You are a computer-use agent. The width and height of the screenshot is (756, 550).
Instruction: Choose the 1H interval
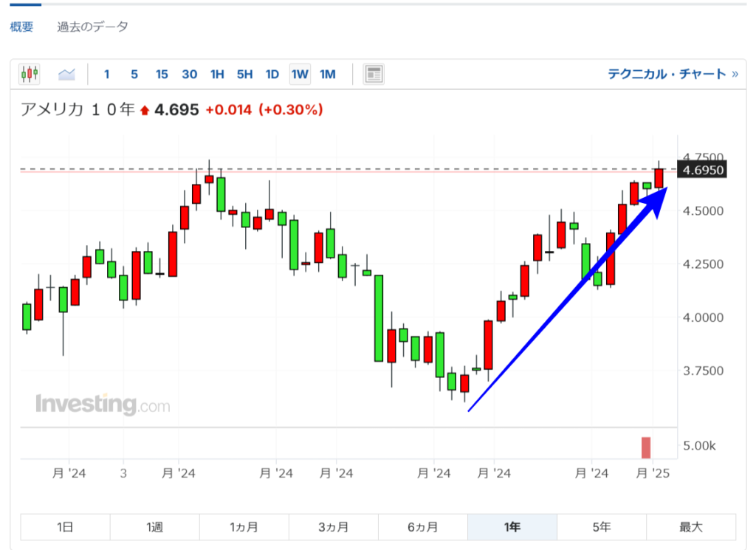217,75
